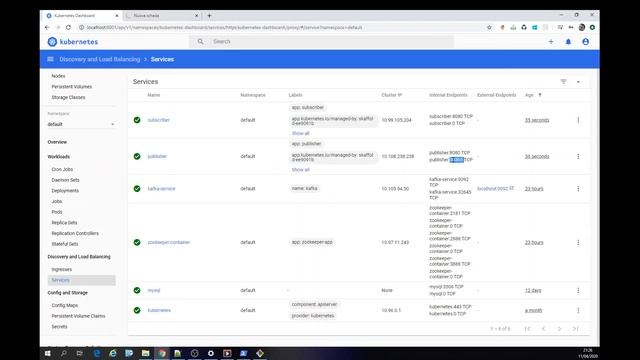Open Stateful Sets in the sidebar
This screenshot has width=640, height=360.
click(64, 244)
